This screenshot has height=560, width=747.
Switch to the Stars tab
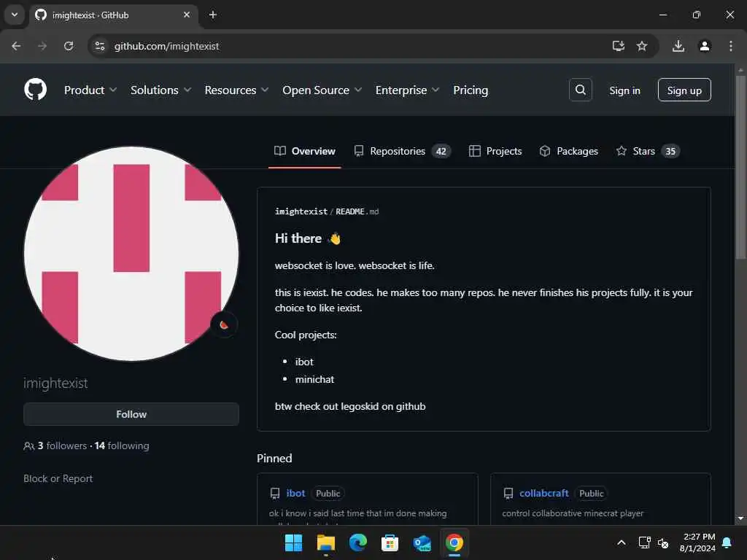(648, 151)
